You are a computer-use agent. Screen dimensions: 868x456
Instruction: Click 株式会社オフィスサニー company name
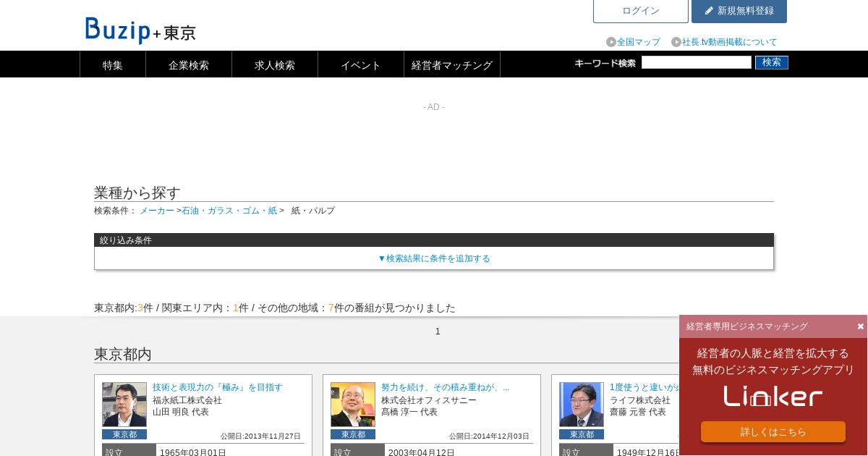429,400
